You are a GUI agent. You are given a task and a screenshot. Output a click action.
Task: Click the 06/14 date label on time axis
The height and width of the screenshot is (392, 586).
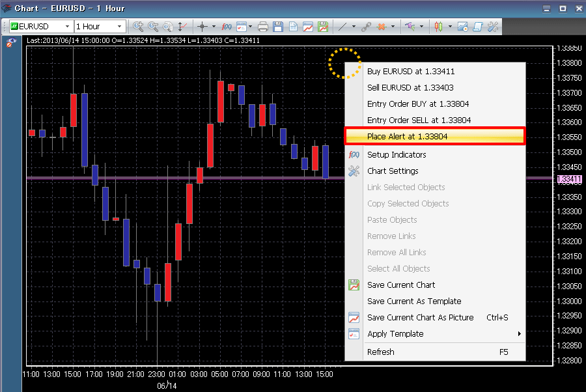[167, 386]
